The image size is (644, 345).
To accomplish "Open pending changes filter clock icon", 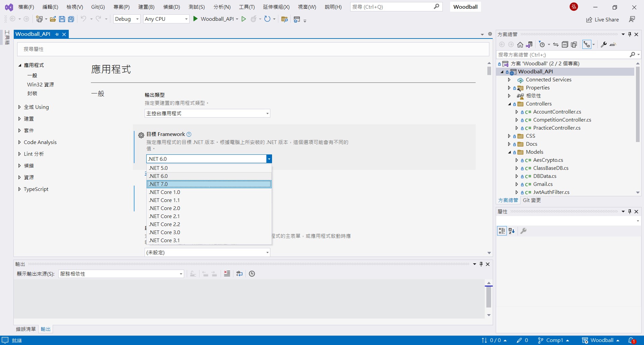I will point(542,45).
